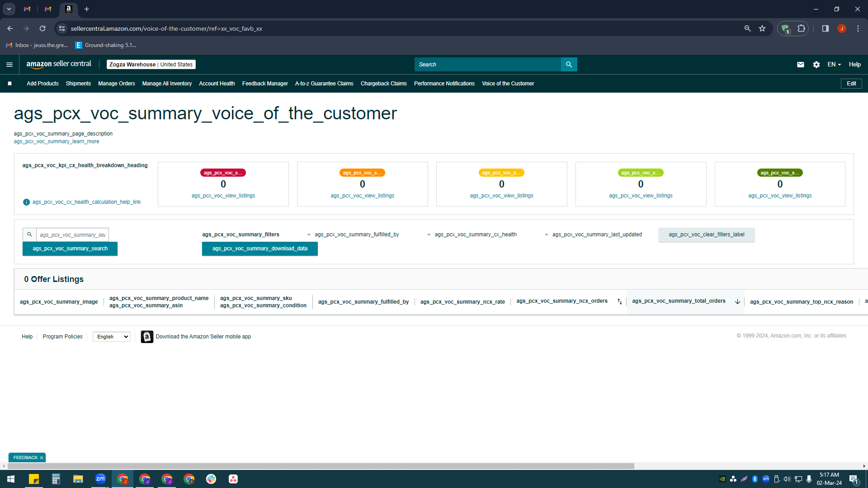Click view_listings under the yellow badge
The height and width of the screenshot is (488, 868).
pos(502,196)
